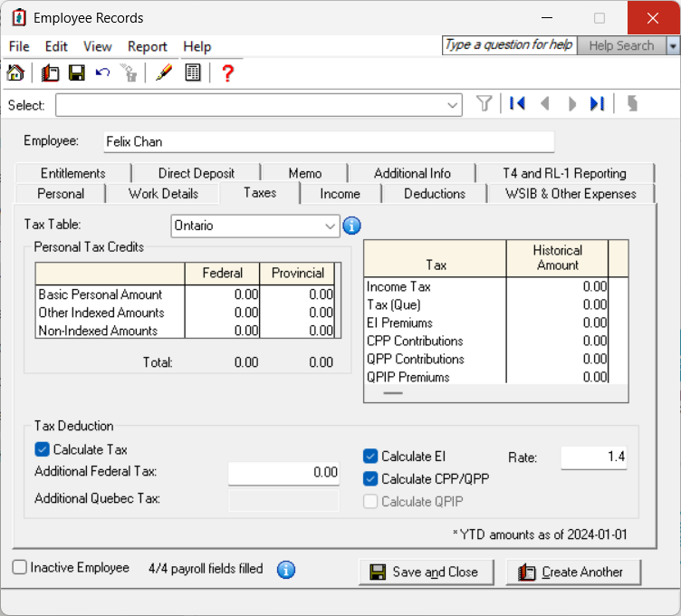
Task: Click the Remove employee trash icon
Action: [129, 72]
